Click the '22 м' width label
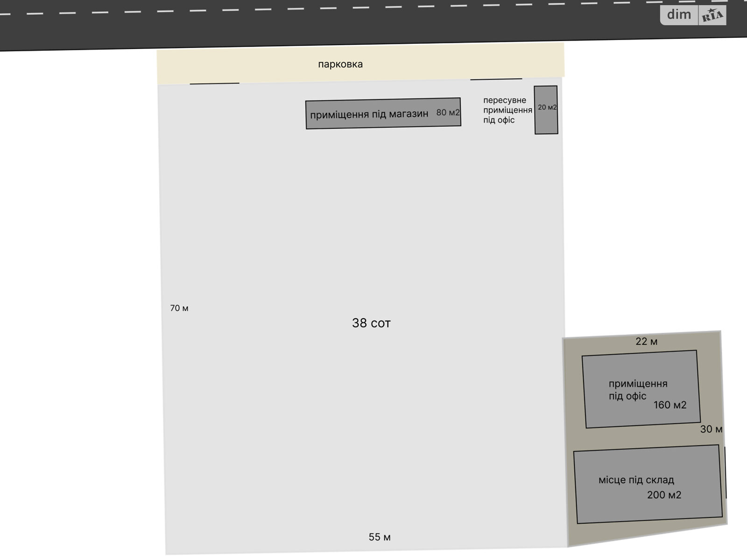The width and height of the screenshot is (747, 560). pos(647,342)
